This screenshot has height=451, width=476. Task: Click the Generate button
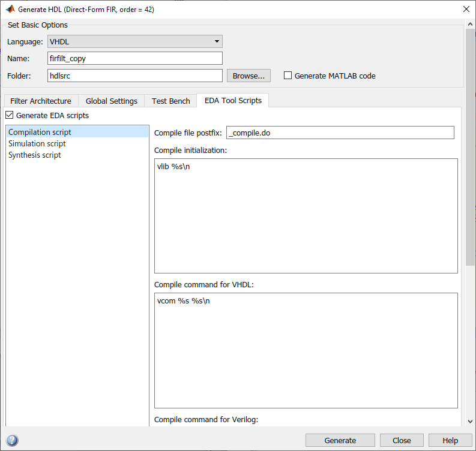(340, 440)
